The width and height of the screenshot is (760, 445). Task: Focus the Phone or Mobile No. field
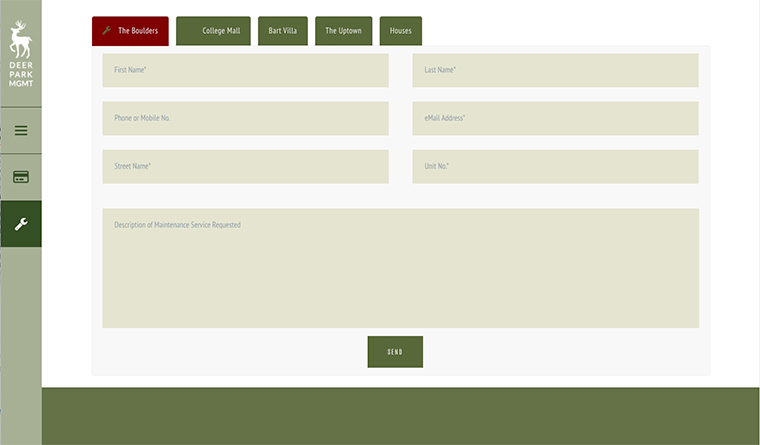[245, 118]
